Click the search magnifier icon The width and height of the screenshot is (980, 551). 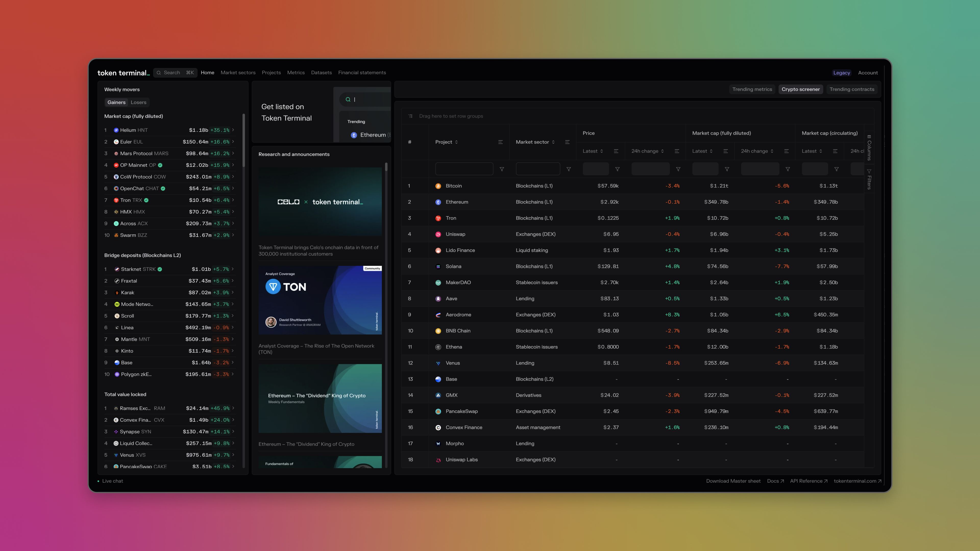(x=159, y=73)
